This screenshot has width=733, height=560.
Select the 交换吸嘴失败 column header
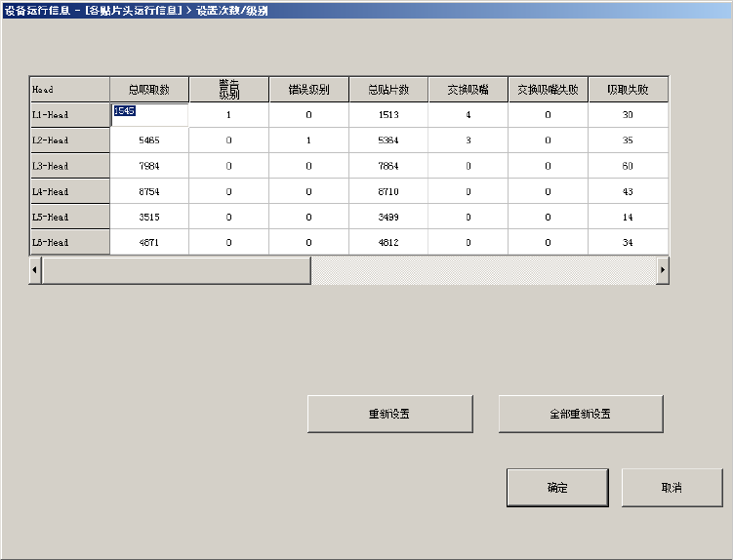[548, 90]
